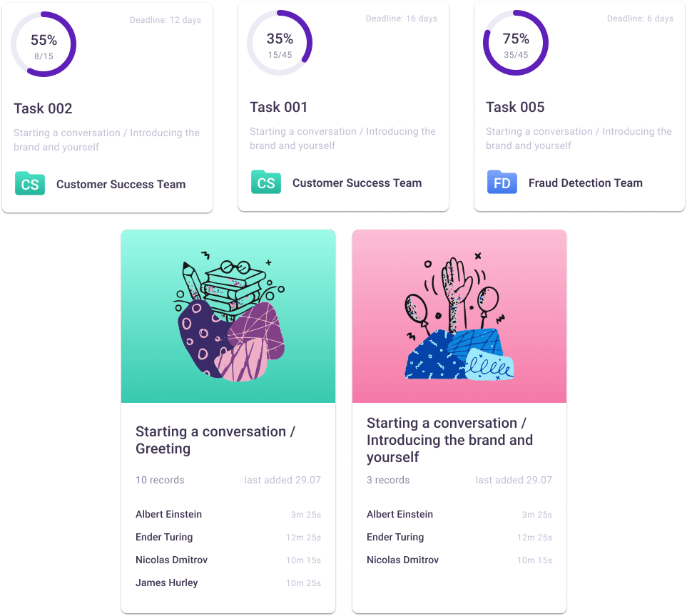The width and height of the screenshot is (687, 616).
Task: Click the CS folder icon on Task 001
Action: (266, 182)
